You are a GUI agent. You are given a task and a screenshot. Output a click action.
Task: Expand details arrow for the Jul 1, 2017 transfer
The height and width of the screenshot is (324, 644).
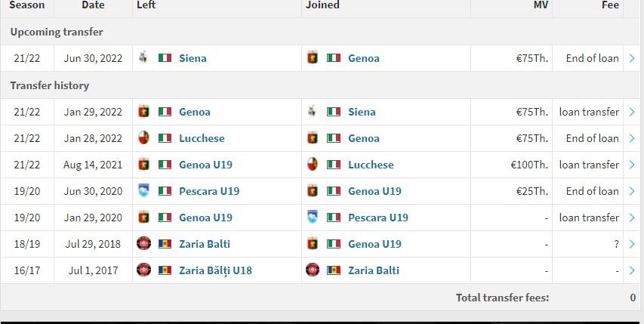(x=632, y=270)
